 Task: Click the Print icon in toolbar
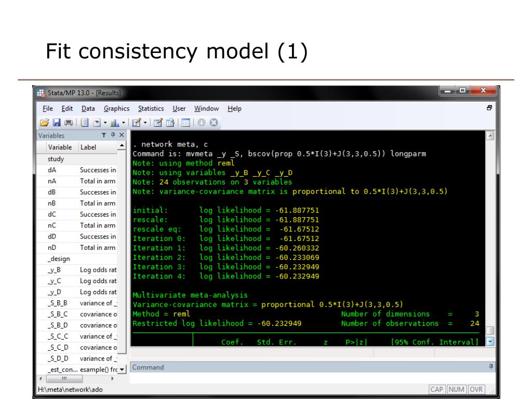coord(69,123)
